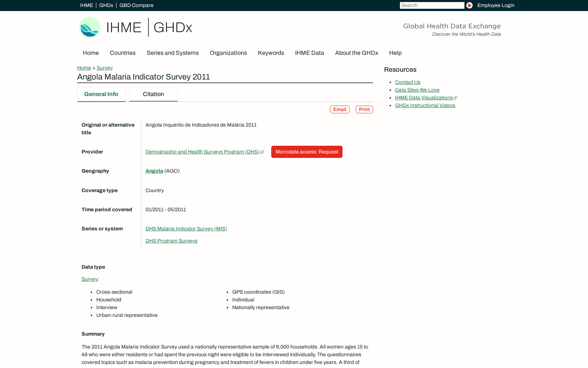Screen dimensions: 588x368
Task: Open the GHDx link in top bar
Action: tap(106, 5)
